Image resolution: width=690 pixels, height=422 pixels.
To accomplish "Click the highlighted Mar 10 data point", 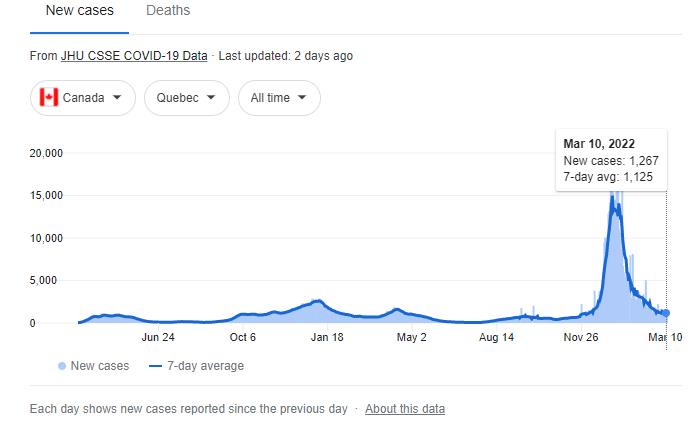I will click(666, 313).
